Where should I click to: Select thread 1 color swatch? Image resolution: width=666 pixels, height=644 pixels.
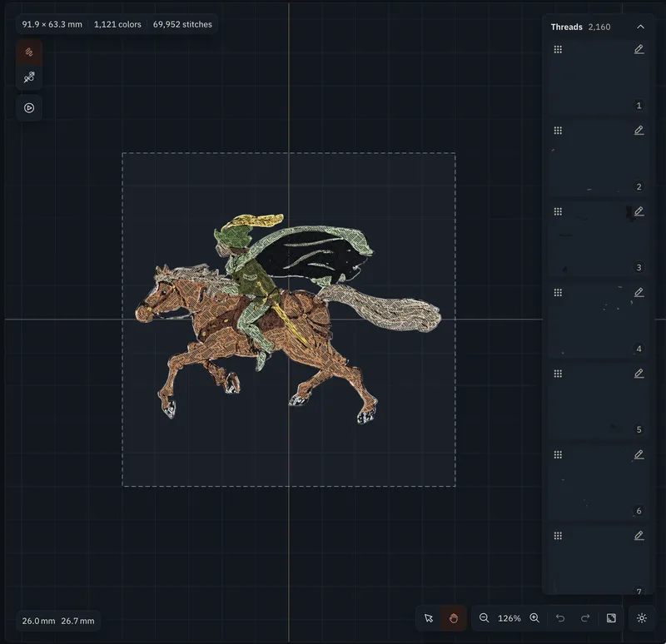tap(599, 77)
